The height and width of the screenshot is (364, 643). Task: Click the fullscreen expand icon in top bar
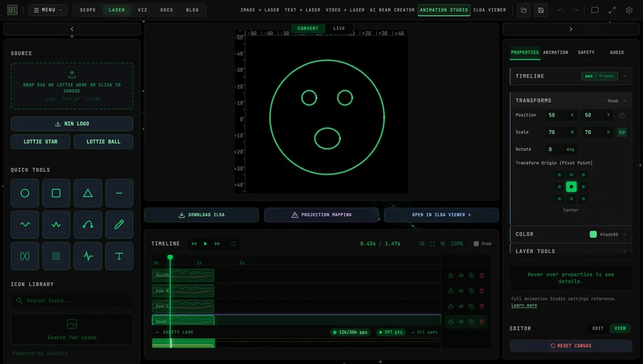[x=612, y=10]
